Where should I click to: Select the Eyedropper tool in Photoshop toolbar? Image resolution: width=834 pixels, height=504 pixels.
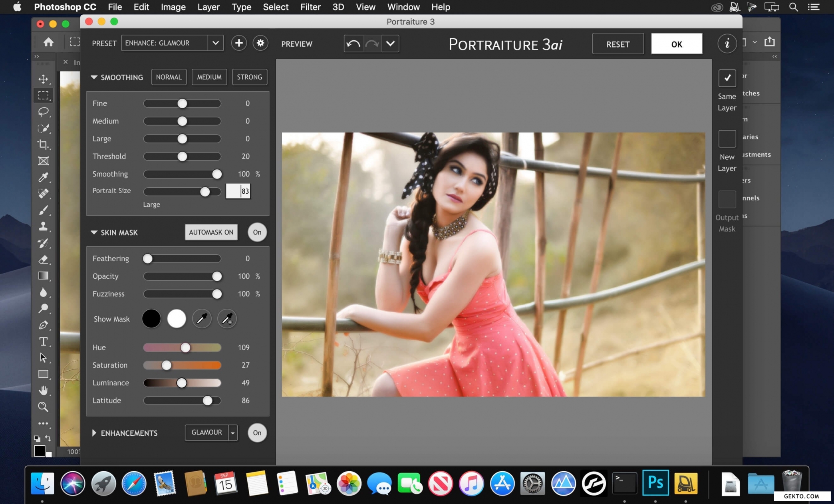[43, 177]
